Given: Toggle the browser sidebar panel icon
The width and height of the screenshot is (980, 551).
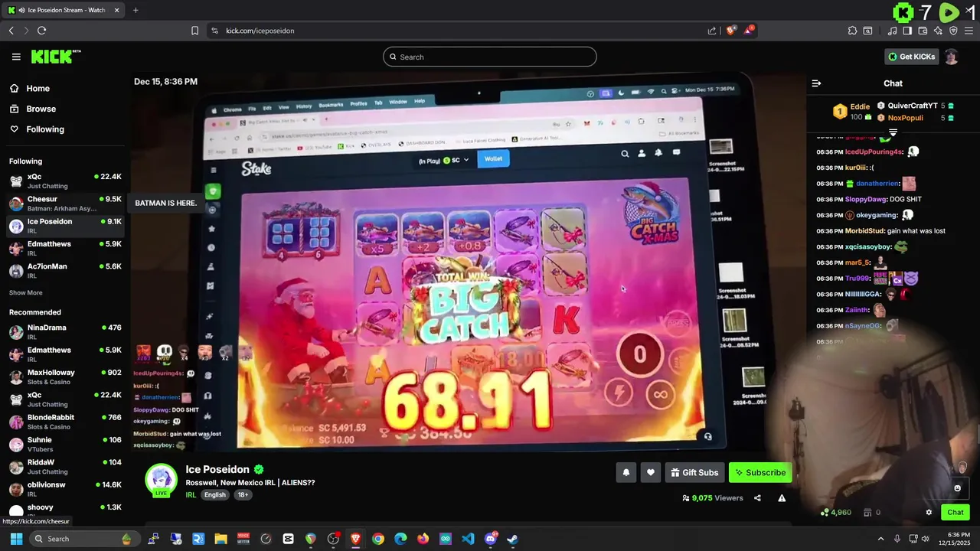Looking at the screenshot, I should (907, 31).
